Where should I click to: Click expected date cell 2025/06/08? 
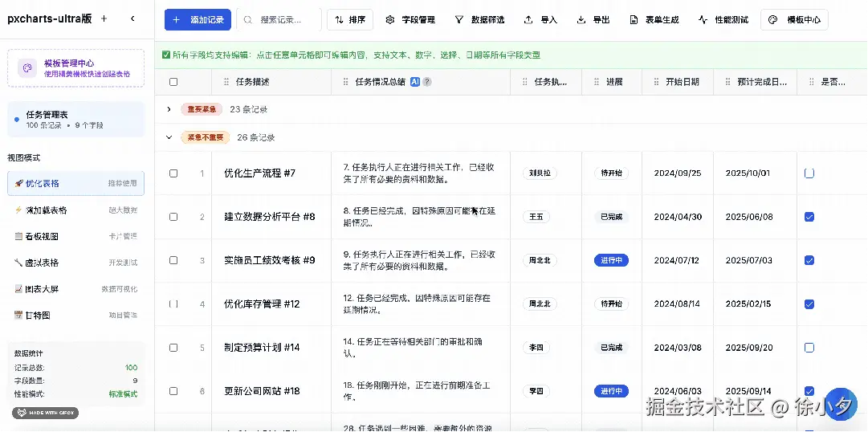755,217
